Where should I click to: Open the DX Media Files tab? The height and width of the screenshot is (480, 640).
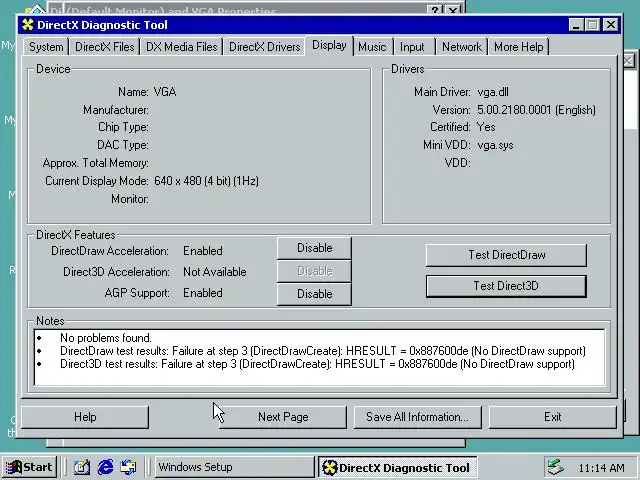[182, 47]
